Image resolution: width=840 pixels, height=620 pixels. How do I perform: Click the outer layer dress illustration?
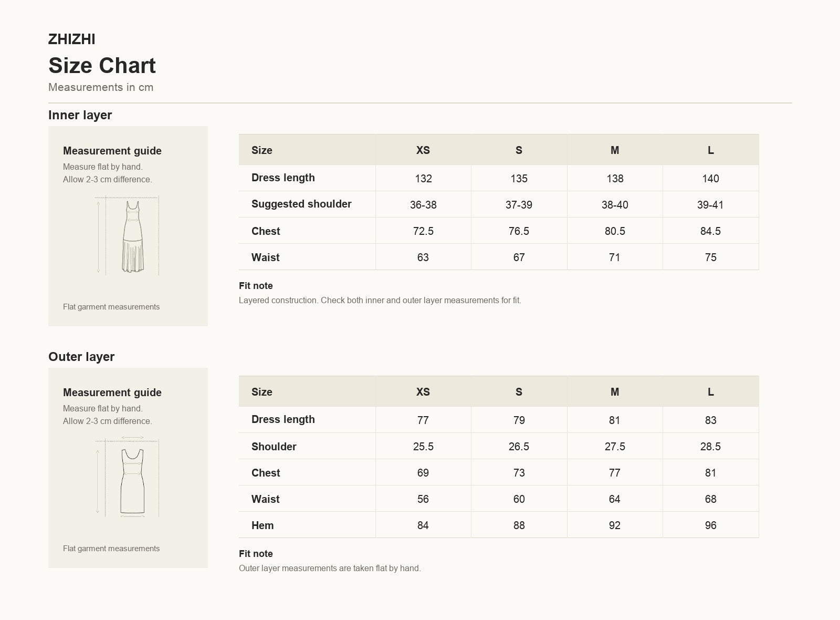[x=128, y=477]
